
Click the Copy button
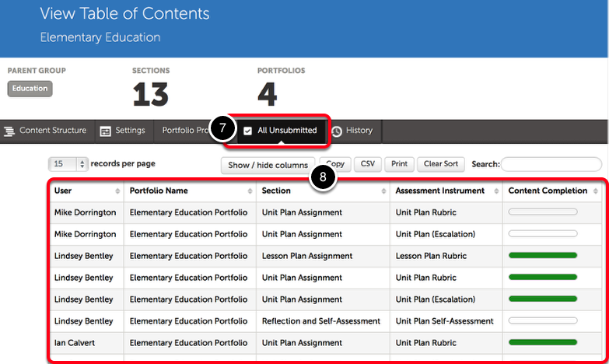(335, 164)
